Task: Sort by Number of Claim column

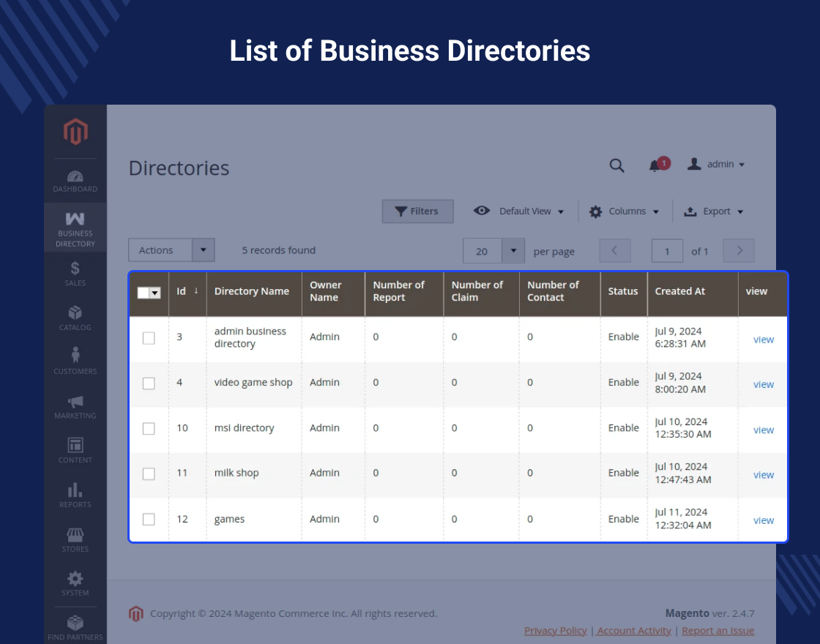Action: pyautogui.click(x=481, y=292)
